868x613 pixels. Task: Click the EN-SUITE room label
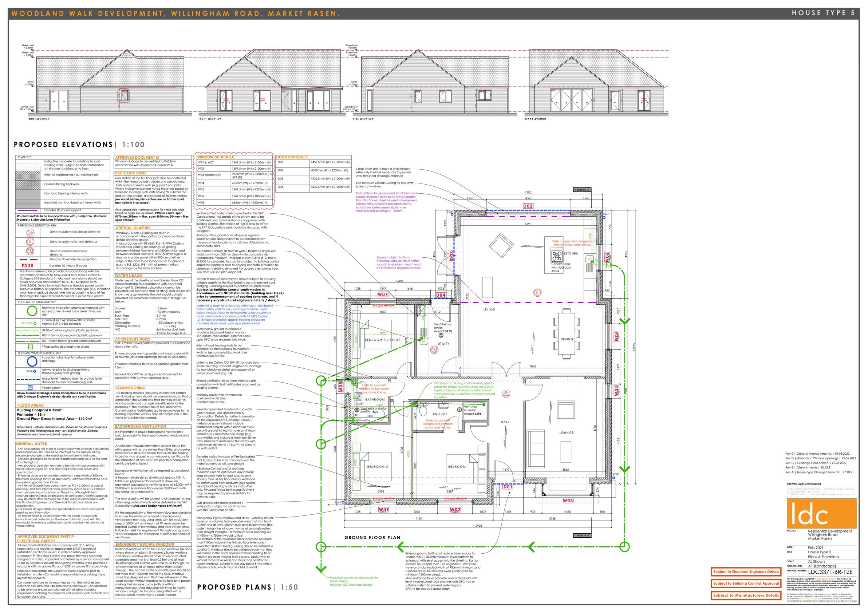tap(440, 414)
